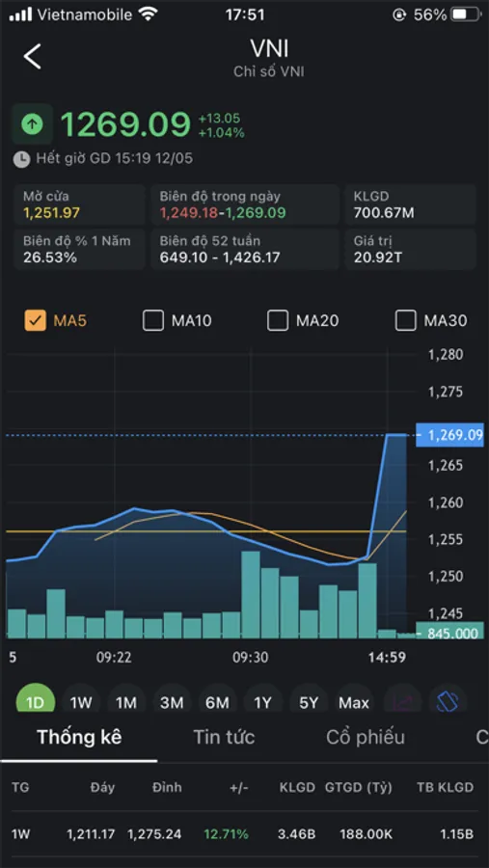Tap the green up-arrow trend icon

click(32, 124)
